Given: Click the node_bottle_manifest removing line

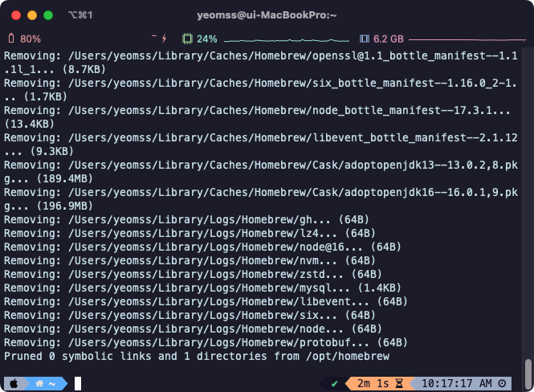Looking at the screenshot, I should click(258, 116).
